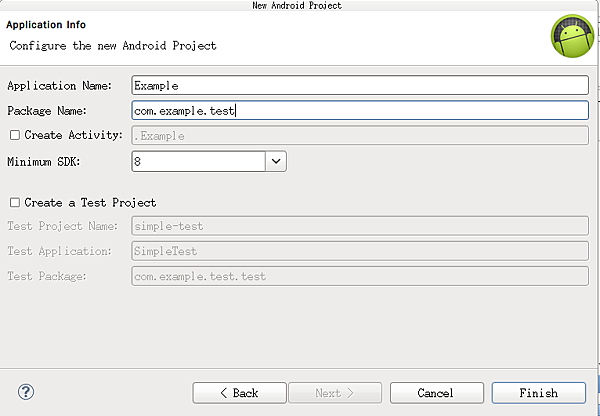Open help via the question mark icon
Screen dimensions: 600x416
(26, 392)
